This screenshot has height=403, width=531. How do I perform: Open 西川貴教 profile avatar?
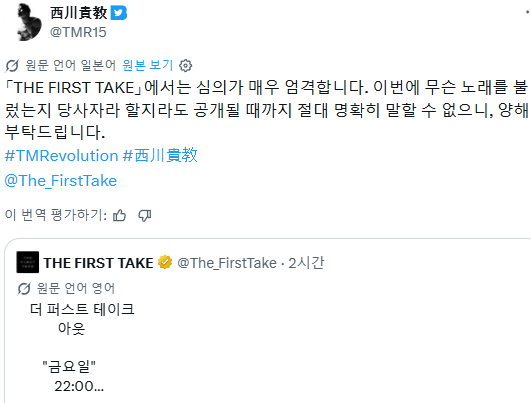pyautogui.click(x=28, y=22)
